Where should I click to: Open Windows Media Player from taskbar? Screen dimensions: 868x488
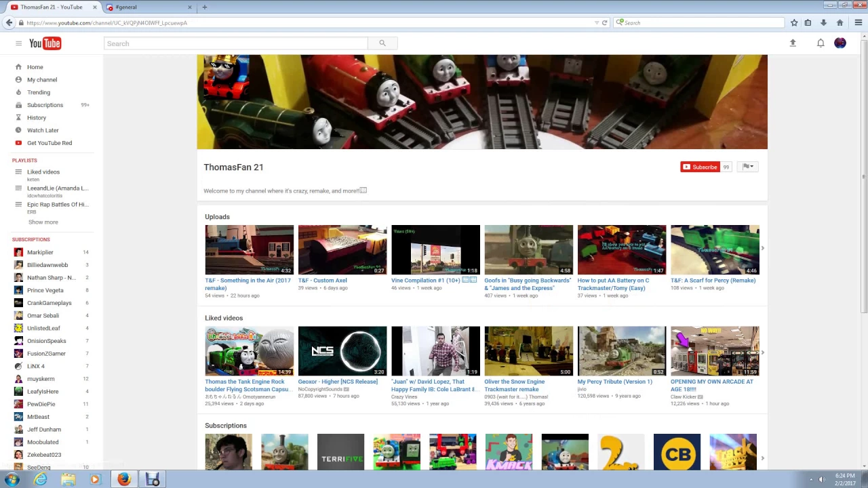pos(95,480)
